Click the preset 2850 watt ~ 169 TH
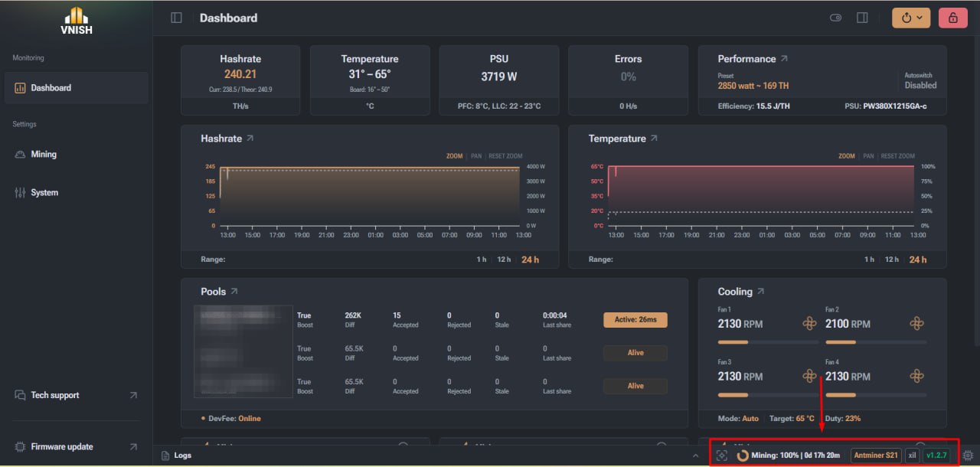This screenshot has width=980, height=467. click(753, 86)
